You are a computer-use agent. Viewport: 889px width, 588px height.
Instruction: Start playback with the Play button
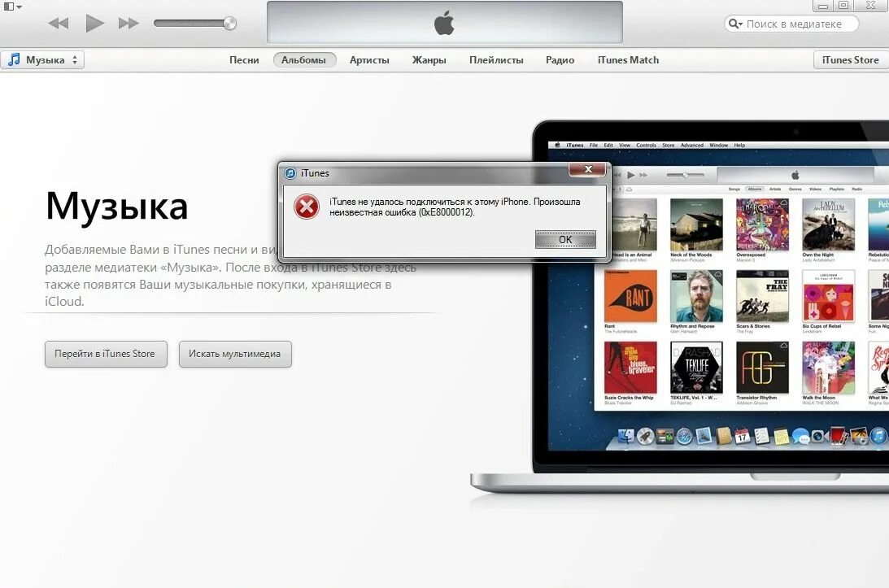coord(94,24)
